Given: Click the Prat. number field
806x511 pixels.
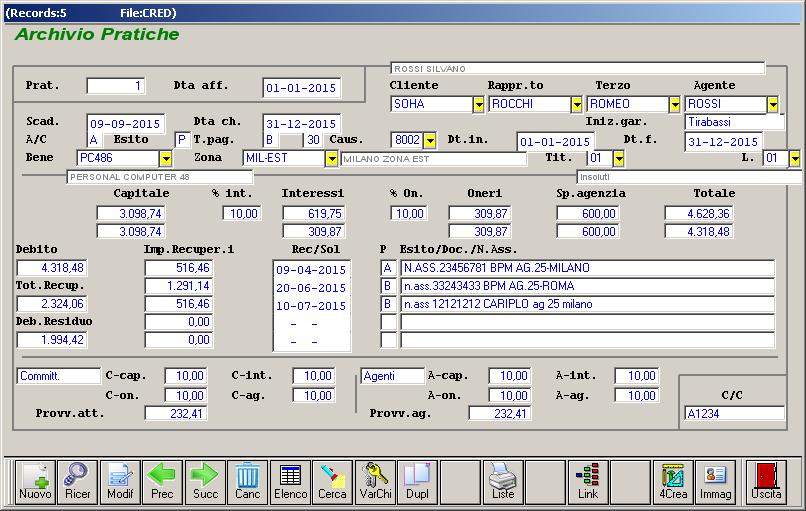Looking at the screenshot, I should (x=116, y=86).
